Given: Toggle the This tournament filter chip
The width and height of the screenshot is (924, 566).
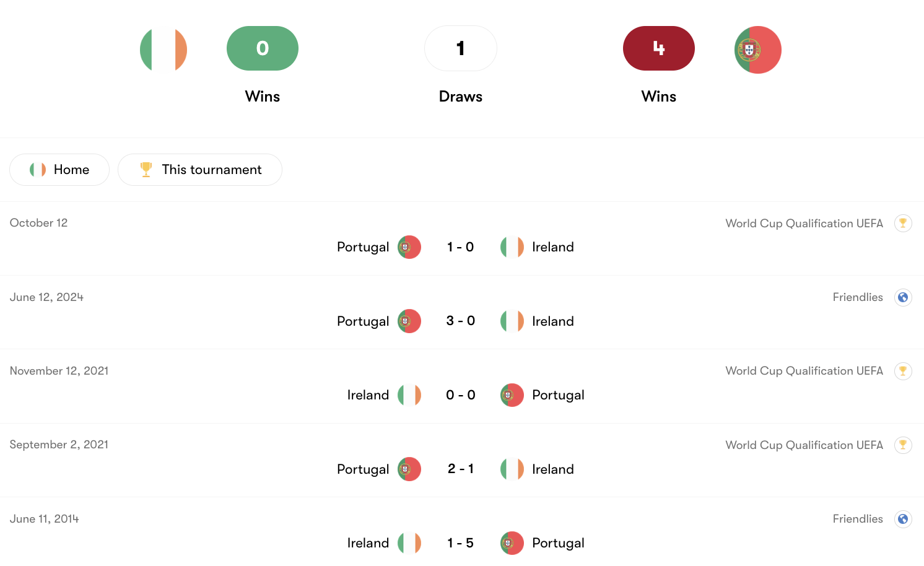Looking at the screenshot, I should (199, 169).
